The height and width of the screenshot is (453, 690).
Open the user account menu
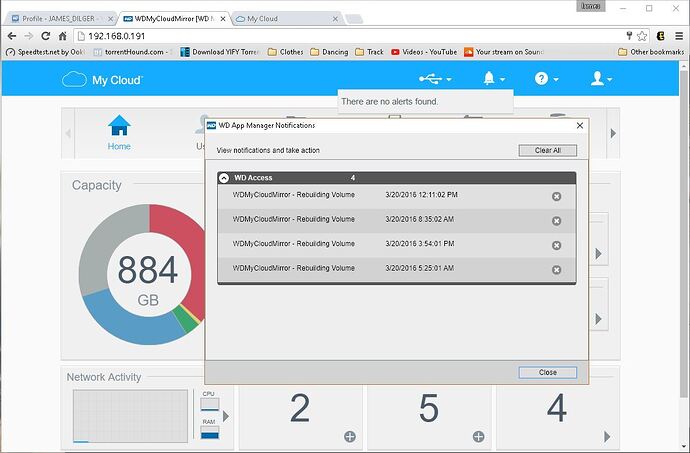pos(601,79)
